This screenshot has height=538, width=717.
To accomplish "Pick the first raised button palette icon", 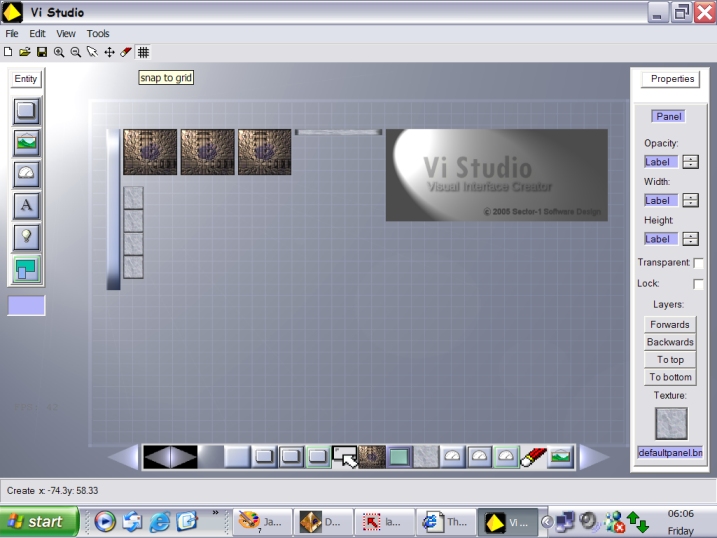I will 264,457.
